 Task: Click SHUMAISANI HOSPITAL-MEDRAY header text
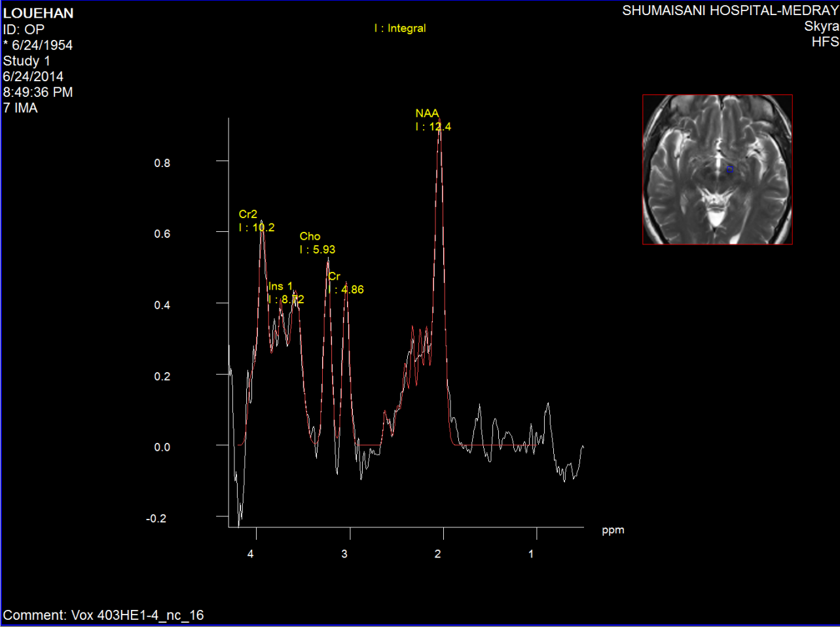(x=731, y=10)
